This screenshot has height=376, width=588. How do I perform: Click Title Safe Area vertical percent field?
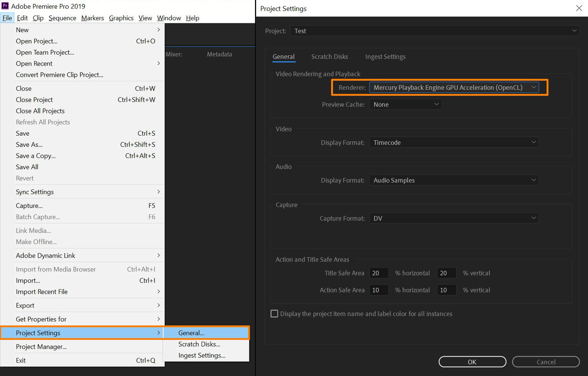click(447, 273)
